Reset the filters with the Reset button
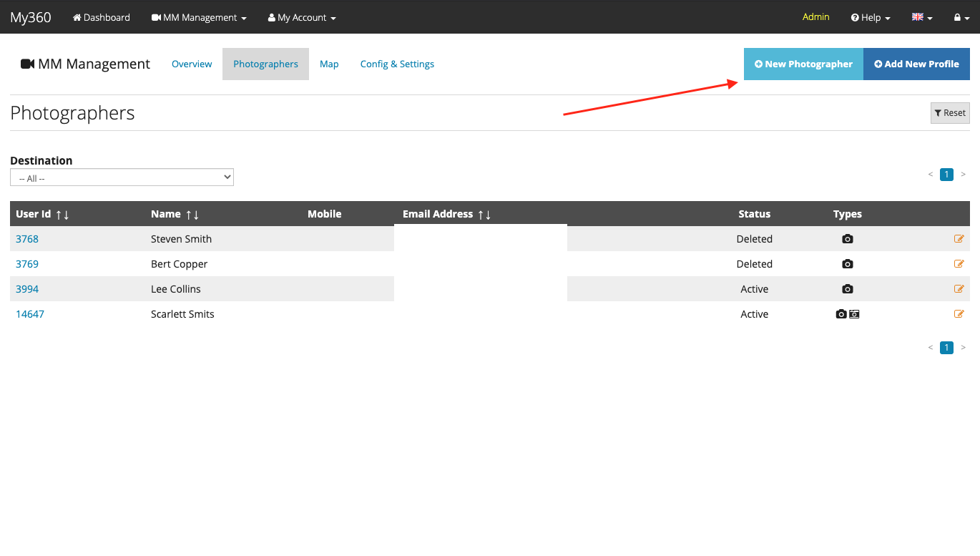 pyautogui.click(x=950, y=113)
